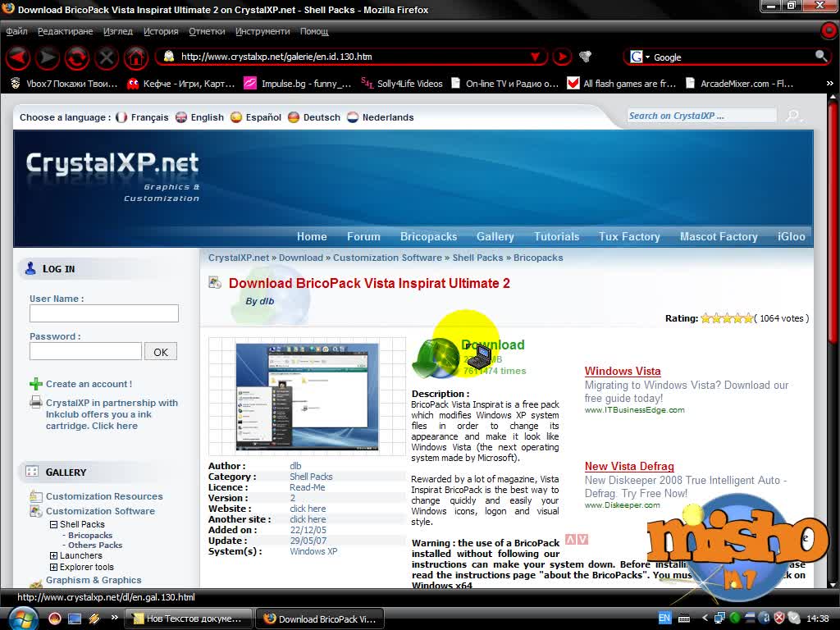Viewport: 840px width, 630px height.
Task: Click into the User Name field
Action: (104, 313)
